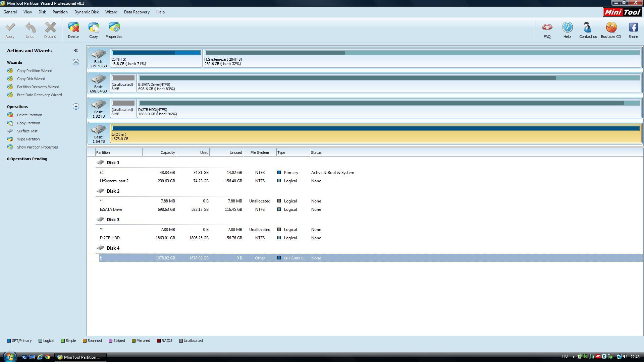Click the Wipe Partition operation icon
This screenshot has width=644, height=362.
tap(10, 139)
